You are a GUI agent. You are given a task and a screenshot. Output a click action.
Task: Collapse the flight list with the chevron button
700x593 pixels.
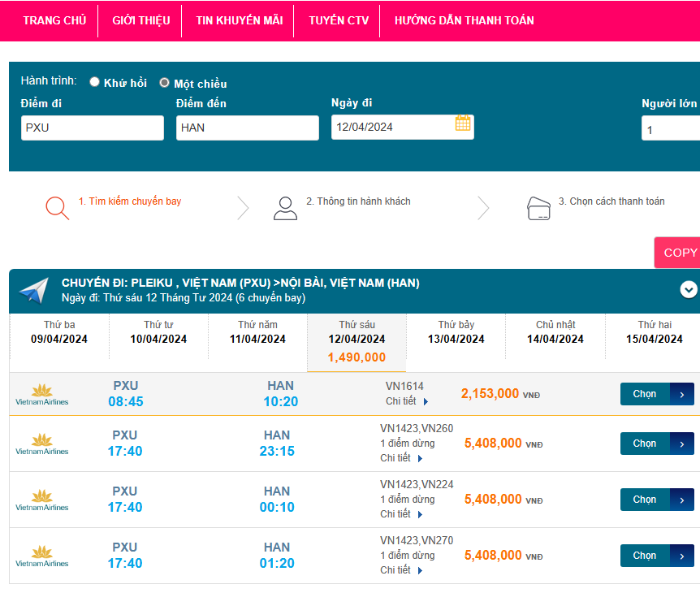(689, 289)
